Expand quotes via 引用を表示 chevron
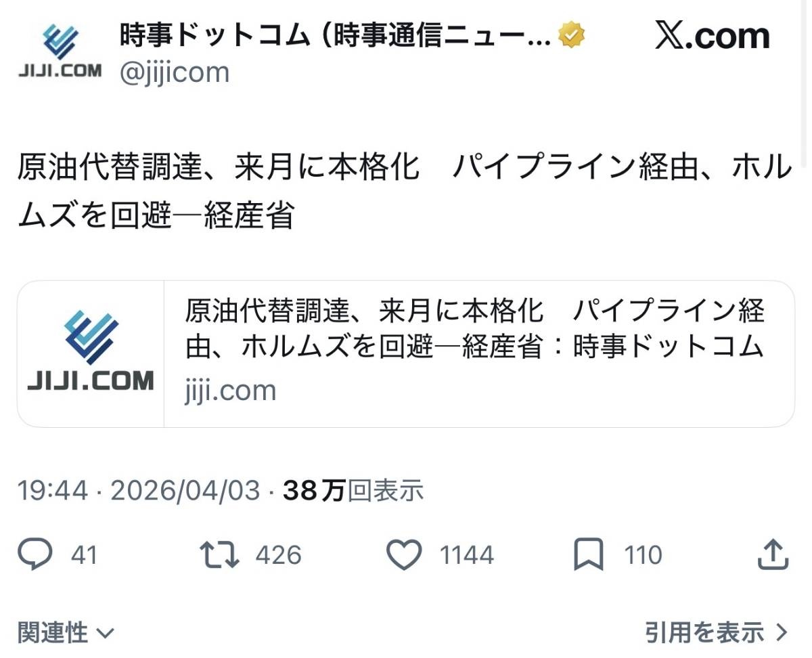 coord(717,634)
